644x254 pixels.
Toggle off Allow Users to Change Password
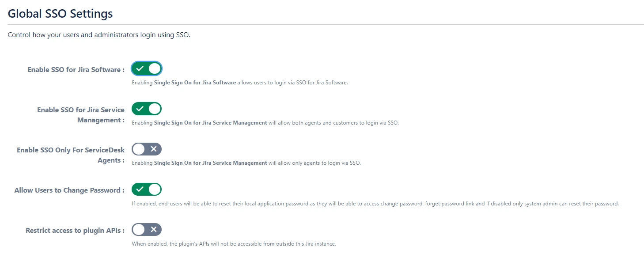pyautogui.click(x=147, y=190)
